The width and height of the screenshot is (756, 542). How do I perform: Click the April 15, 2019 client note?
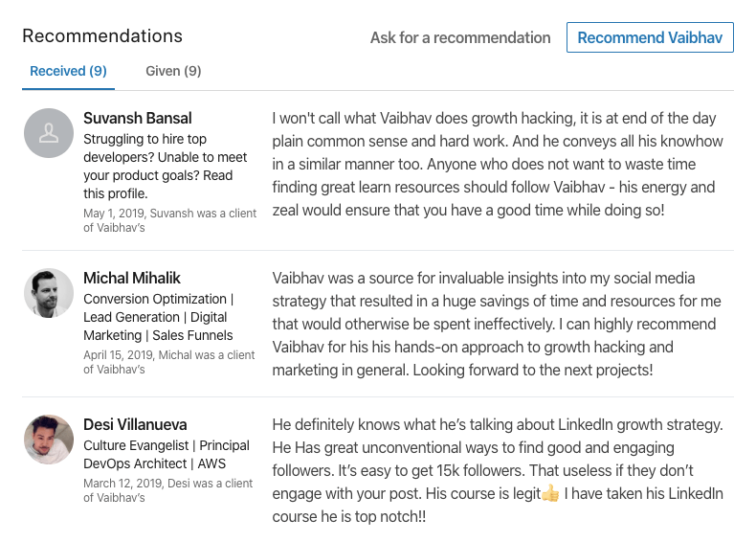pyautogui.click(x=168, y=362)
